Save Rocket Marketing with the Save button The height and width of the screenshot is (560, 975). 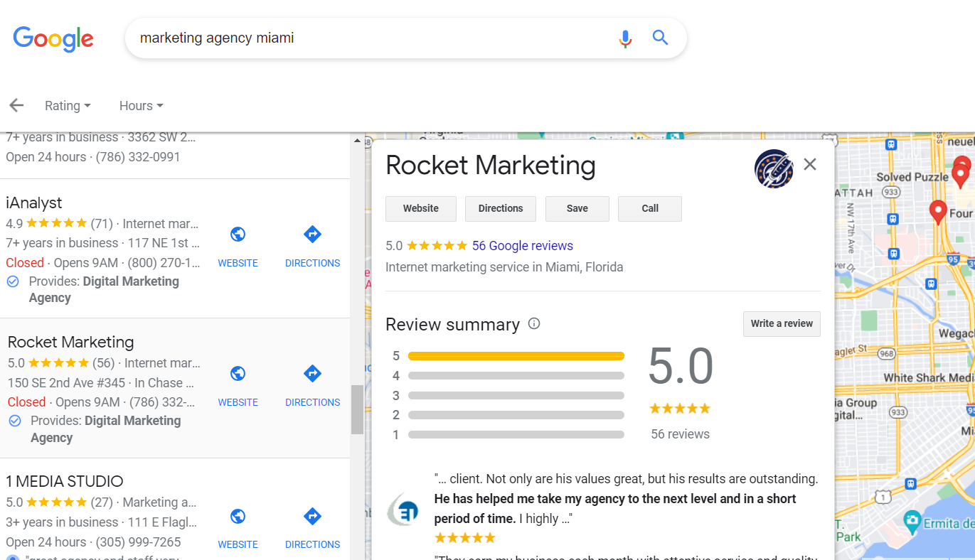point(577,208)
